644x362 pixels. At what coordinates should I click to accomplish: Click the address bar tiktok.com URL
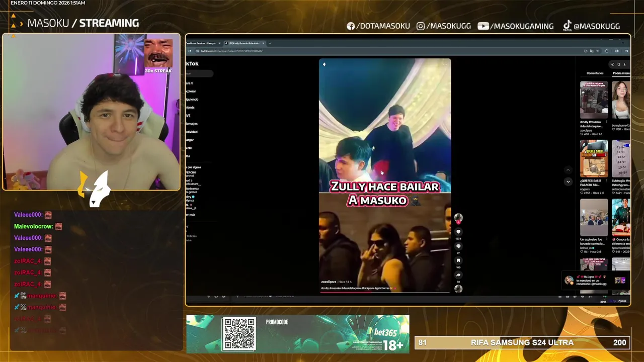click(232, 51)
